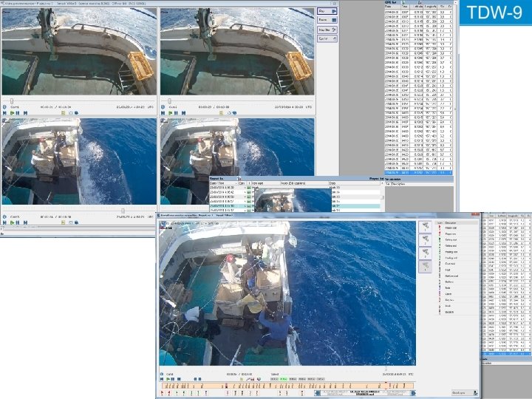The width and height of the screenshot is (532, 399).
Task: Switch to camera 4 in front window
Action: (425, 266)
